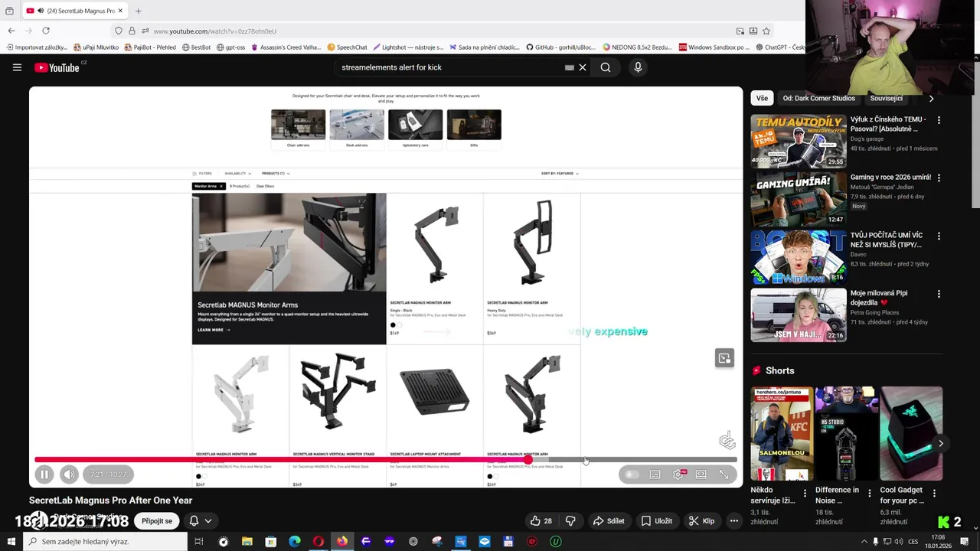Image resolution: width=980 pixels, height=551 pixels.
Task: Select the Vše filter chip
Action: 762,98
